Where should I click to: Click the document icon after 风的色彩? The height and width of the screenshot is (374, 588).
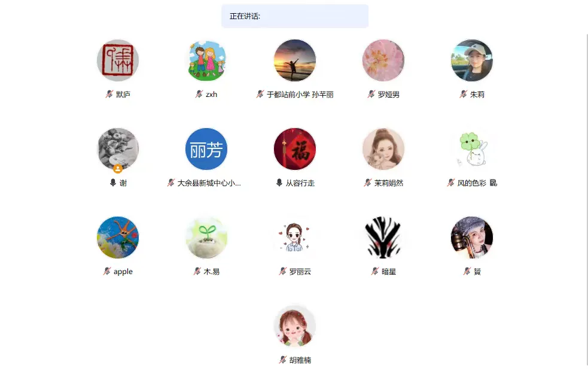(493, 183)
